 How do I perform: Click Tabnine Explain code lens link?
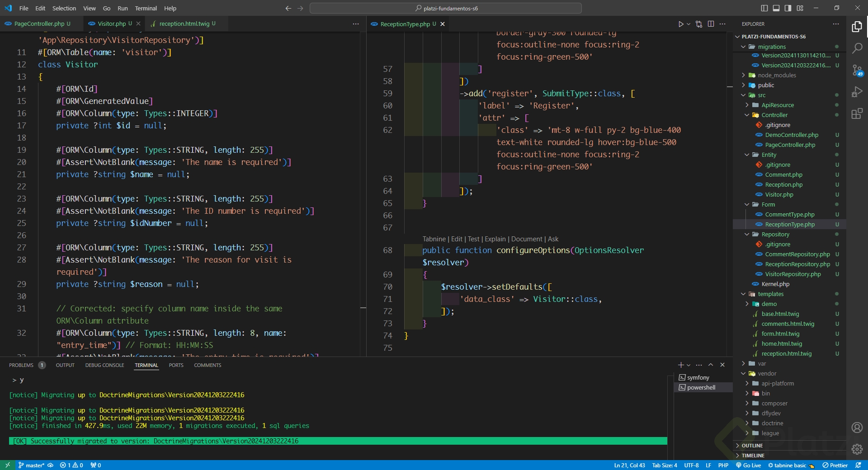point(495,239)
